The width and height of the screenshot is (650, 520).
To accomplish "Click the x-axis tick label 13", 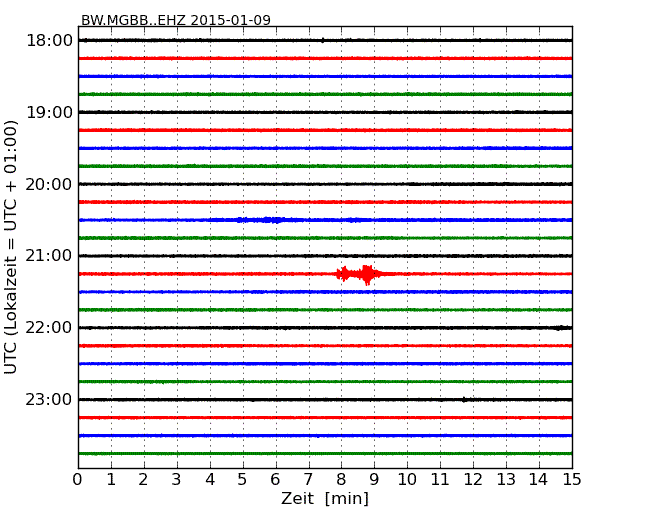I will coord(506,480).
